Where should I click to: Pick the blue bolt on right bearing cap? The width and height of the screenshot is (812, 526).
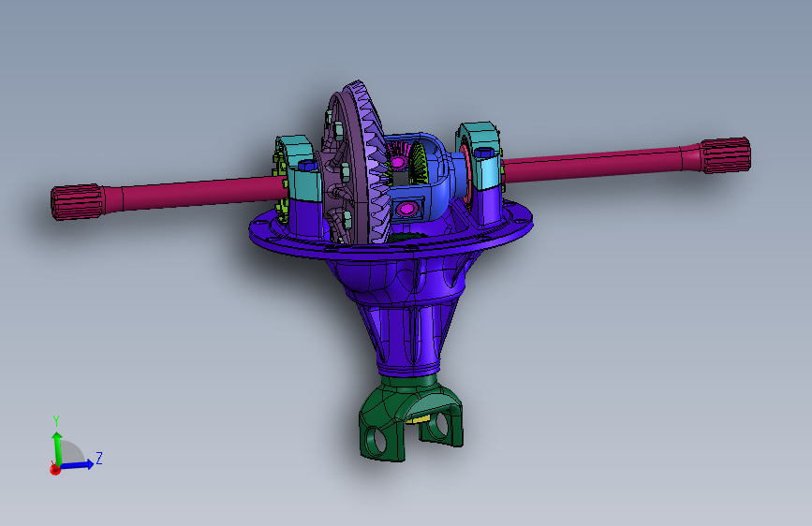tap(483, 153)
